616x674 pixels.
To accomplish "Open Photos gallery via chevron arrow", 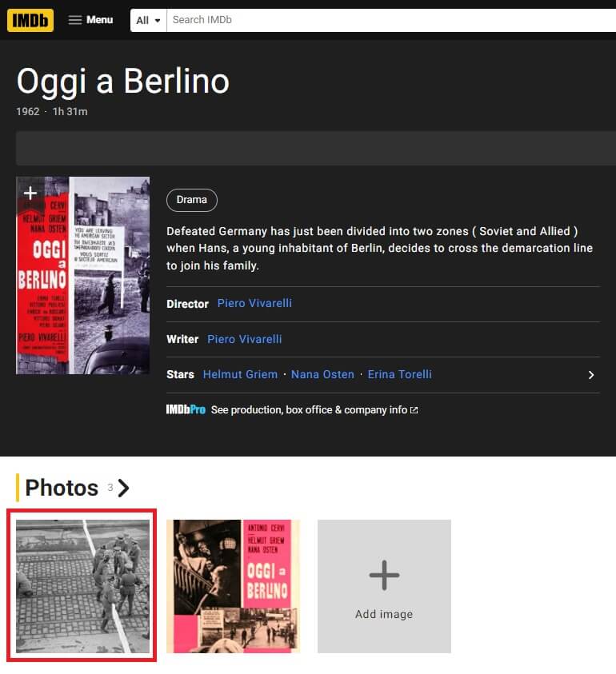I will tap(123, 488).
